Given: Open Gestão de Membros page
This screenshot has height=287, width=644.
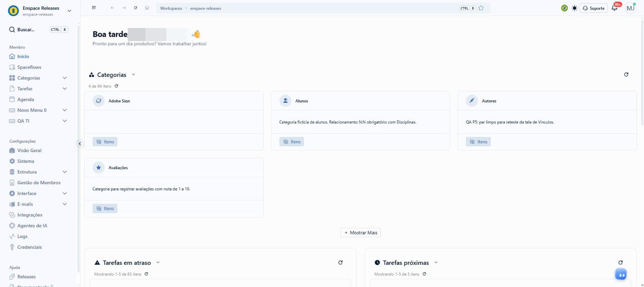Looking at the screenshot, I should pos(39,183).
